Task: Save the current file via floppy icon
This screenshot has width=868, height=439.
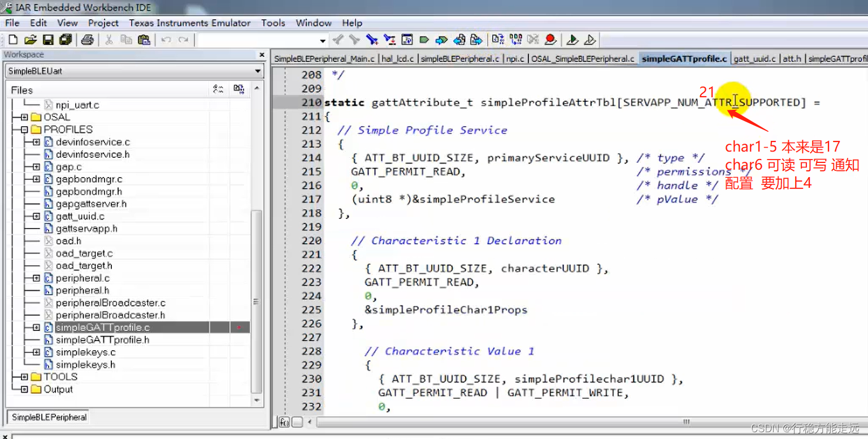Action: (x=48, y=40)
